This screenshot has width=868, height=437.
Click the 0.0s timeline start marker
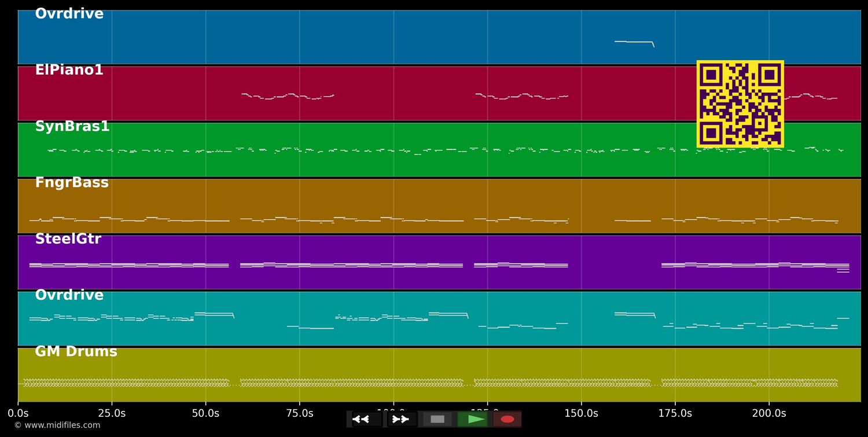click(18, 413)
